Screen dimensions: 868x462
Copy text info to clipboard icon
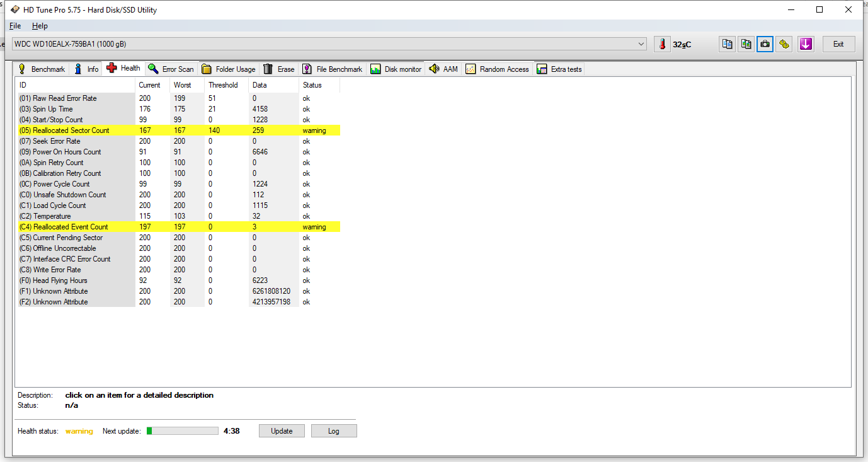coord(728,44)
